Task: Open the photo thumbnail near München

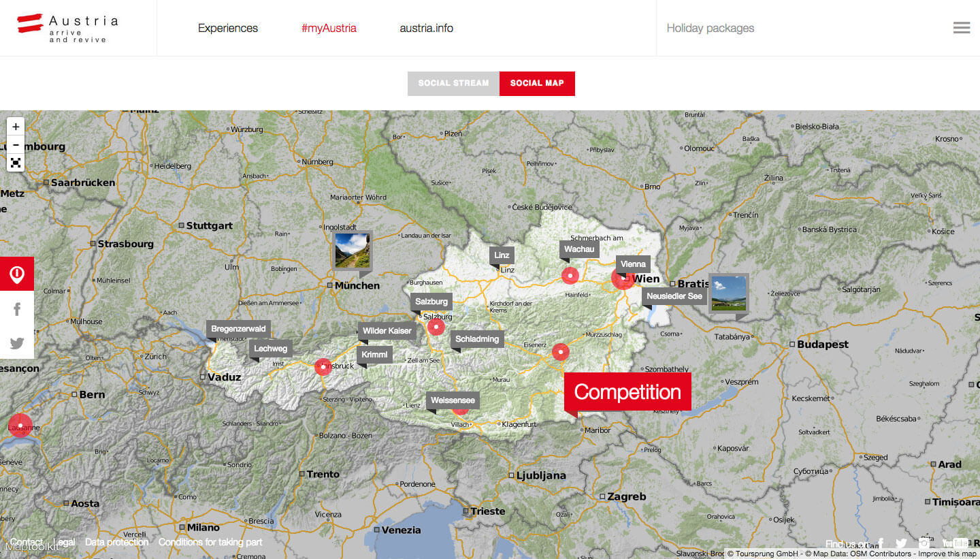Action: (x=352, y=251)
